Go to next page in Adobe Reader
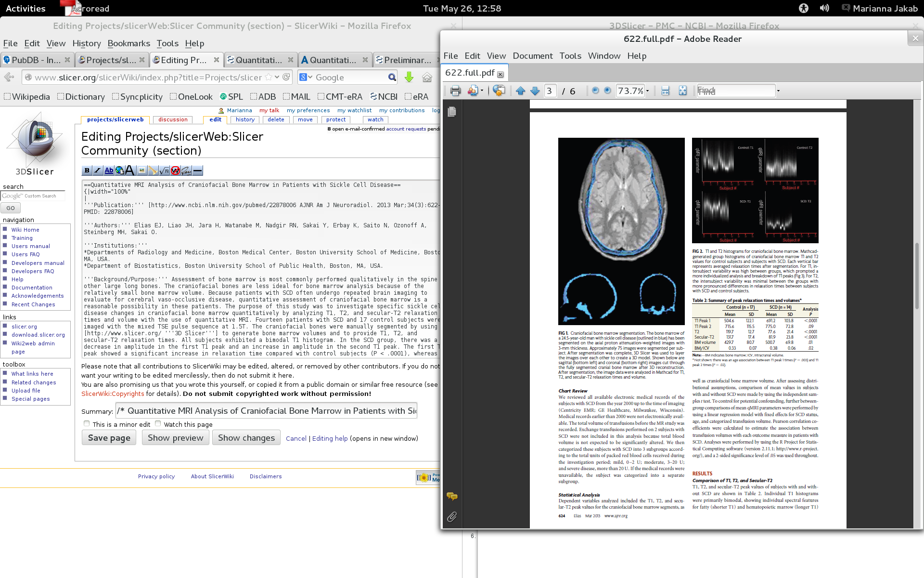Image resolution: width=924 pixels, height=578 pixels. point(535,91)
